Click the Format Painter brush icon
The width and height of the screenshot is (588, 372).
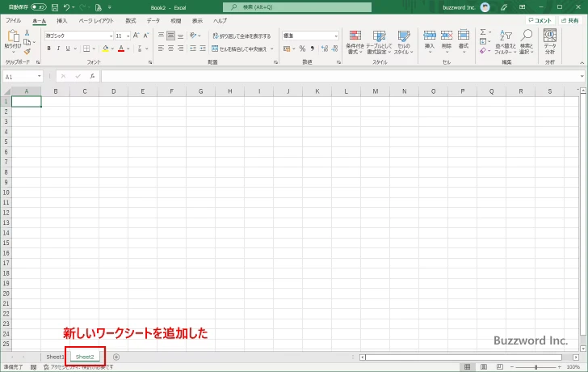(27, 52)
